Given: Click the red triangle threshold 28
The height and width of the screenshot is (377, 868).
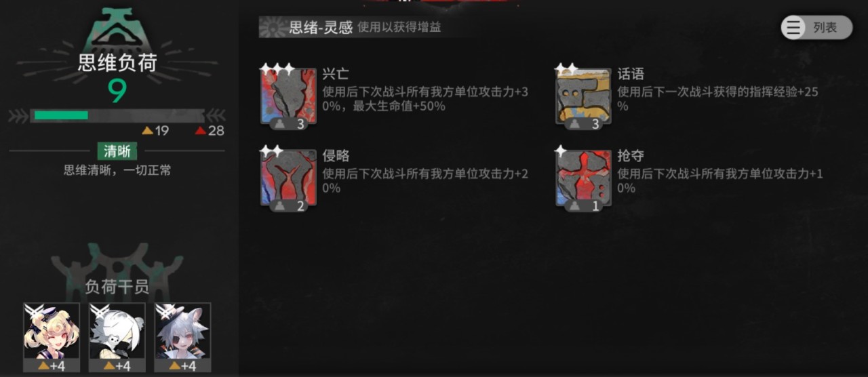Looking at the screenshot, I should coord(210,131).
